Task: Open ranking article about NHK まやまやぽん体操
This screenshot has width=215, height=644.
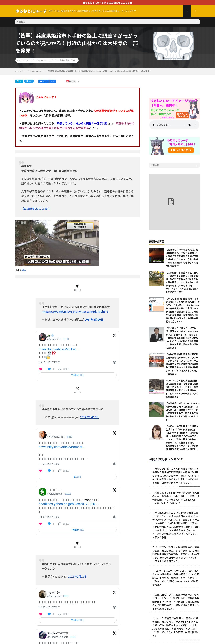Action: click(x=176, y=498)
